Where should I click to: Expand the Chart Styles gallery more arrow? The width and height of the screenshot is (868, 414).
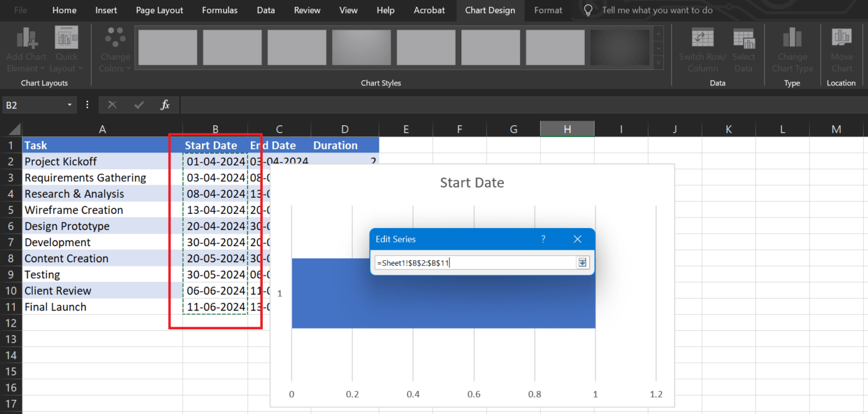click(658, 64)
